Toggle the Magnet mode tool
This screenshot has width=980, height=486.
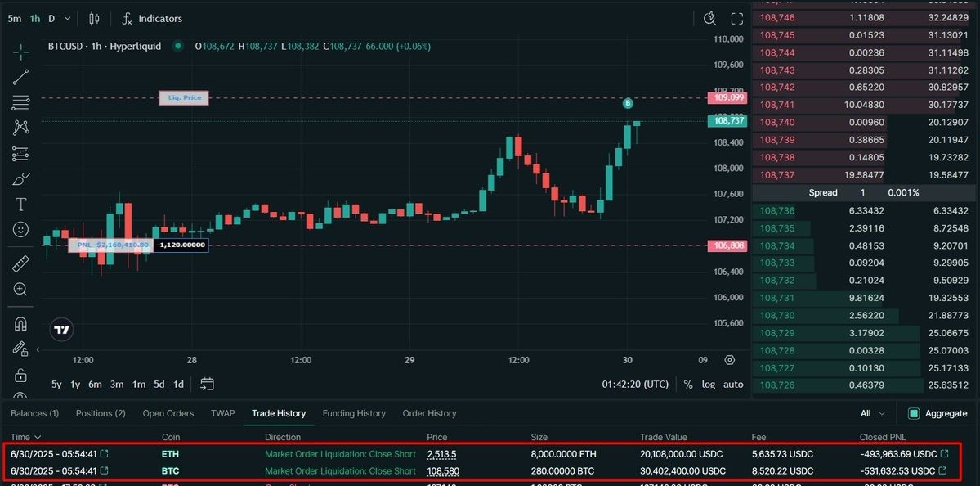pos(20,323)
